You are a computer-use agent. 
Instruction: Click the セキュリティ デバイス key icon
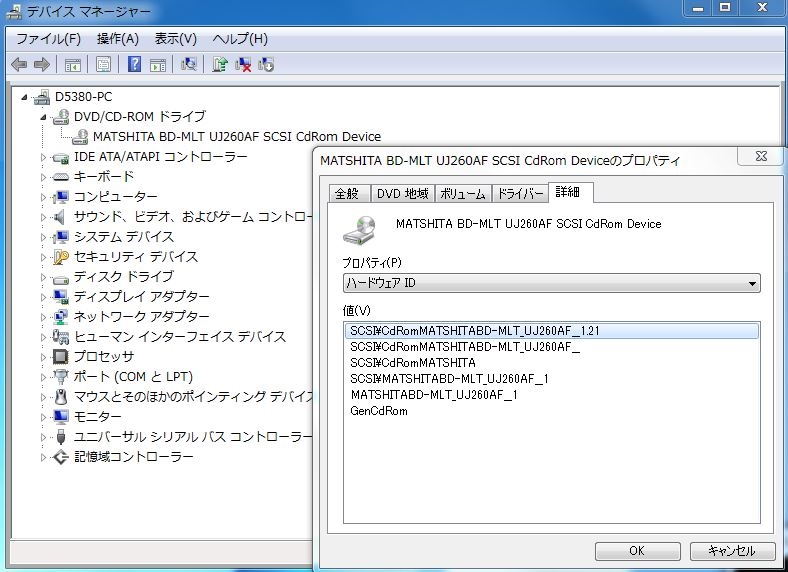61,257
